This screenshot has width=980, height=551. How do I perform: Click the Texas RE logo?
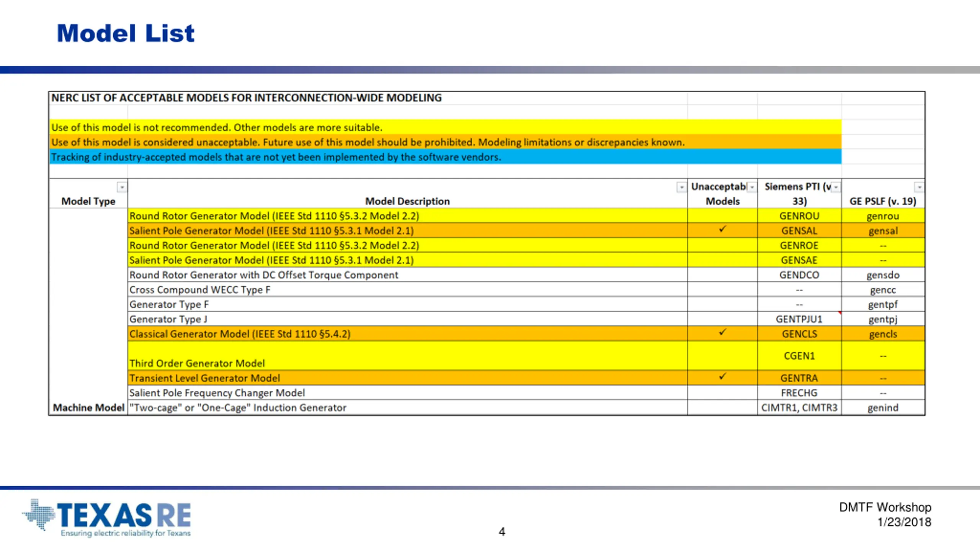coord(106,518)
